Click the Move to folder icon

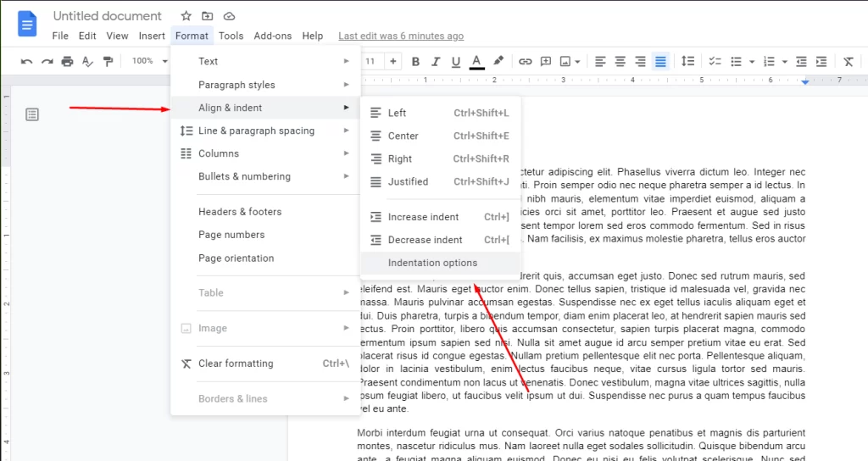(x=207, y=16)
